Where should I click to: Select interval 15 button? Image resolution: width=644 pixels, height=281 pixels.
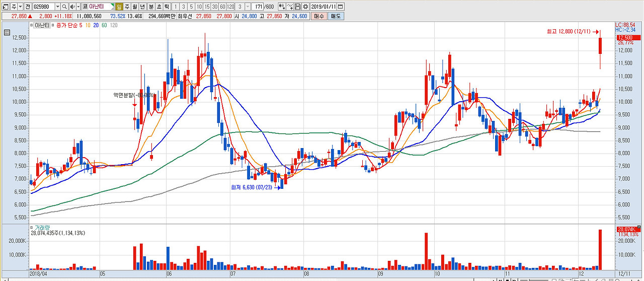207,7
